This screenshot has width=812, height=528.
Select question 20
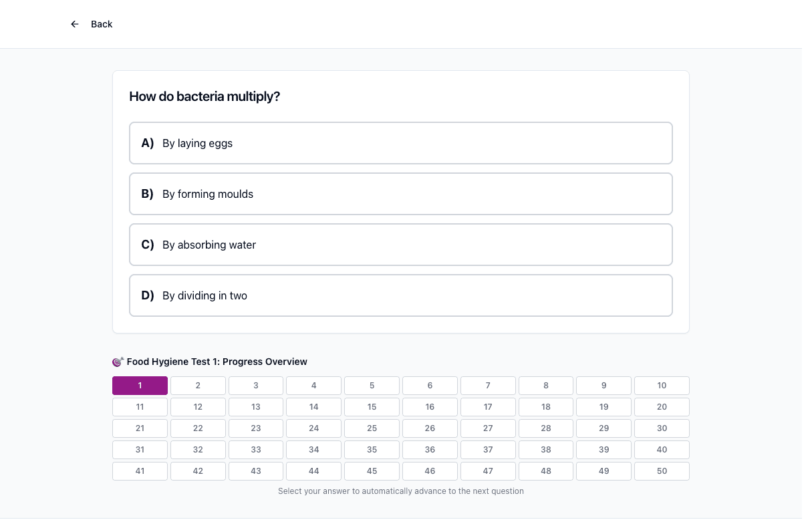tap(662, 407)
